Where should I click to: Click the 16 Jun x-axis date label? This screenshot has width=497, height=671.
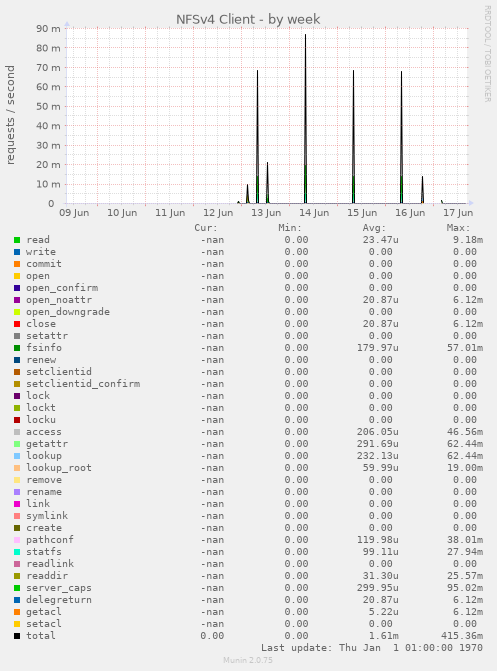(410, 213)
